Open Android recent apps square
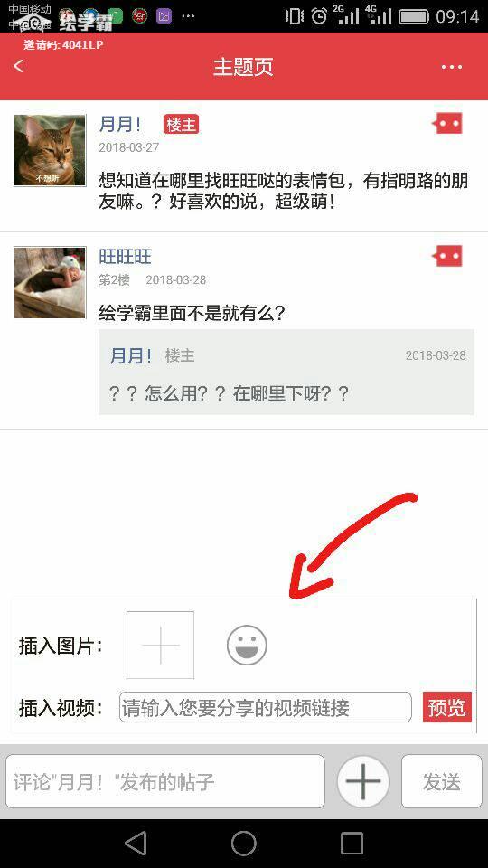488x868 pixels. pyautogui.click(x=352, y=843)
